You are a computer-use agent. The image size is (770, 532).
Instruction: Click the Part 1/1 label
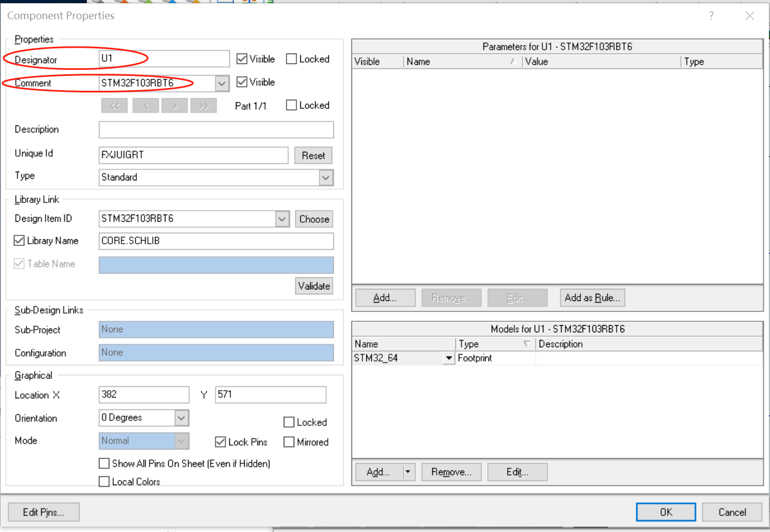[251, 106]
